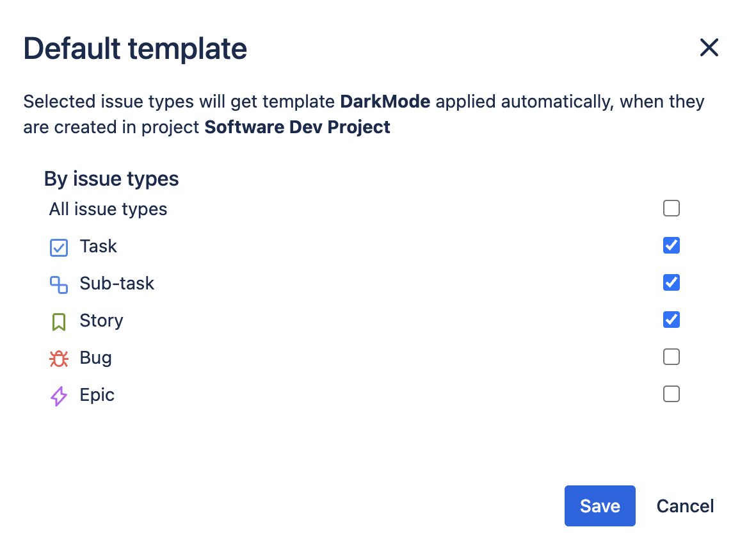This screenshot has width=756, height=552.
Task: Select the Task label text
Action: (98, 247)
